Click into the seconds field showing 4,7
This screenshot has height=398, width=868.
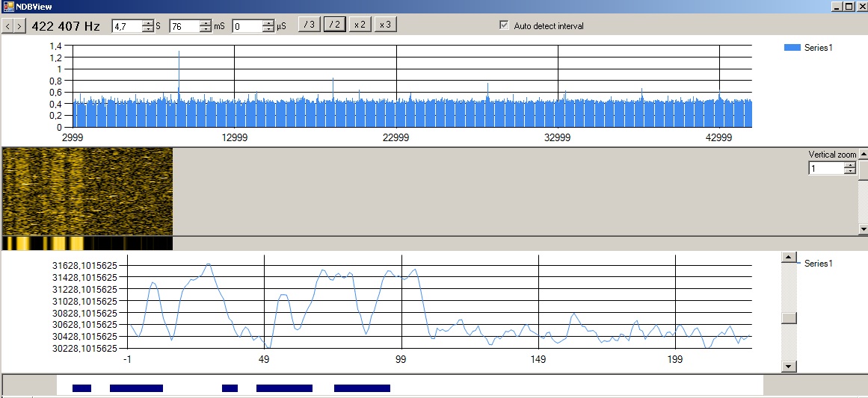coord(127,26)
